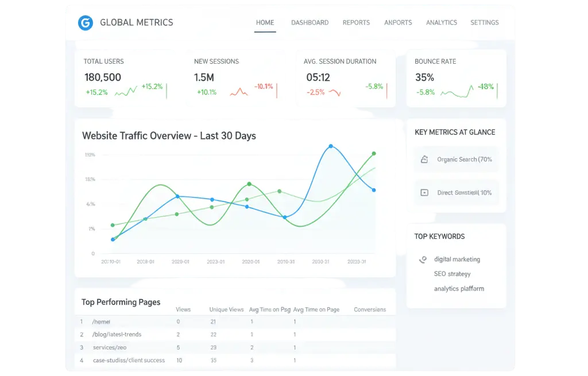Click the 180,500 total users value
The height and width of the screenshot is (376, 588).
[103, 77]
